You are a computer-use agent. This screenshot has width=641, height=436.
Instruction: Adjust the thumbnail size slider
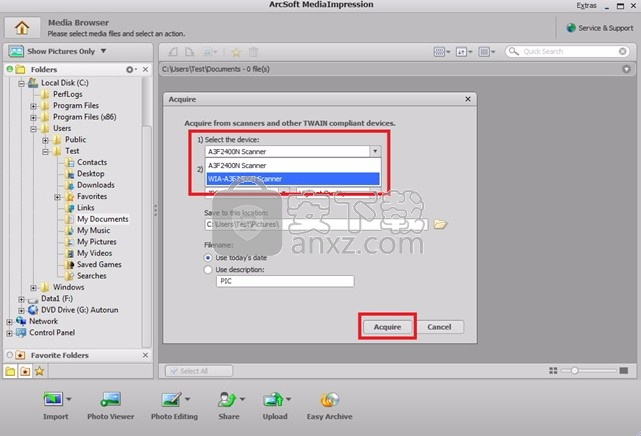tap(574, 371)
